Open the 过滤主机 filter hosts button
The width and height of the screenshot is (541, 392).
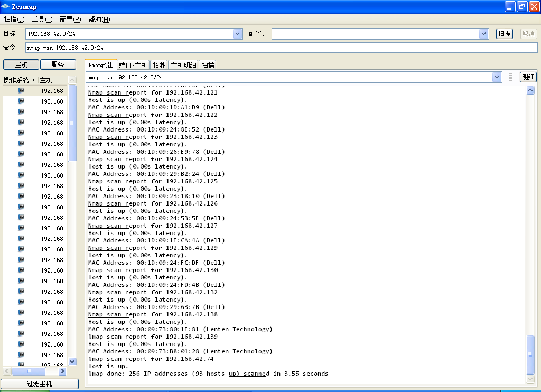click(39, 384)
